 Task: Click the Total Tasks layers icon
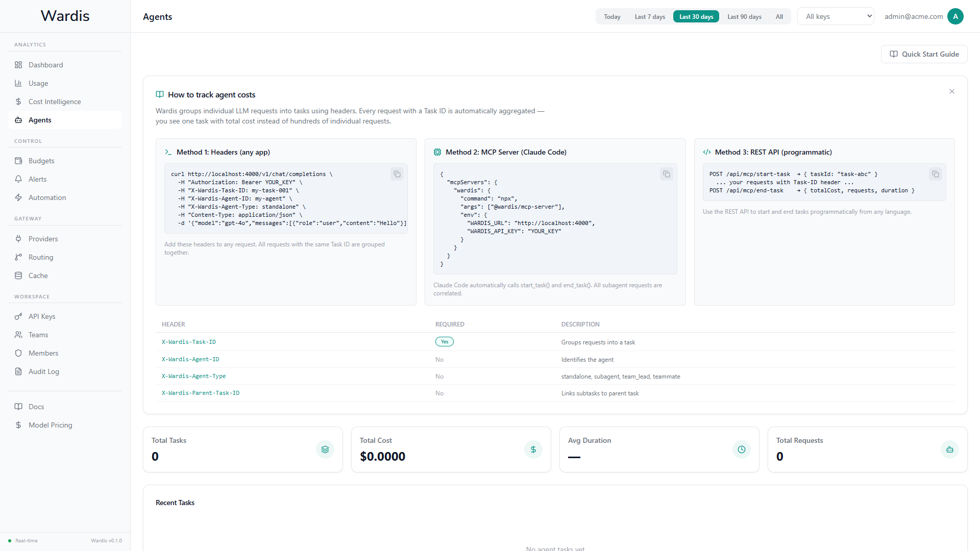[x=325, y=449]
